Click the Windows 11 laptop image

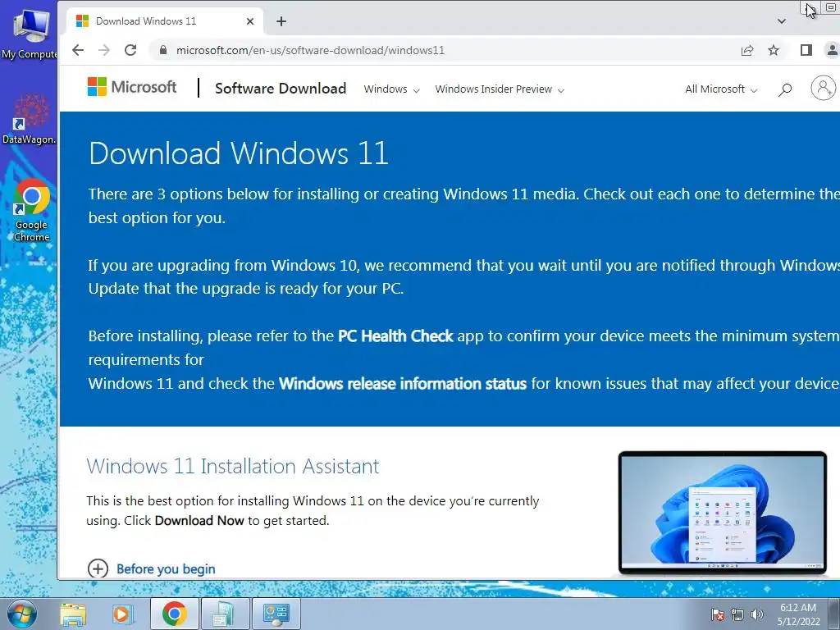click(x=722, y=514)
